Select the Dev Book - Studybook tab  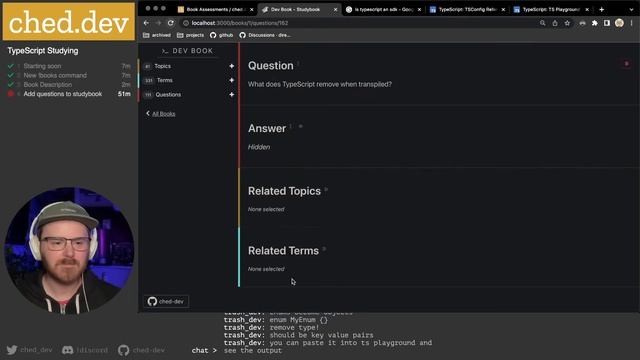(x=296, y=9)
